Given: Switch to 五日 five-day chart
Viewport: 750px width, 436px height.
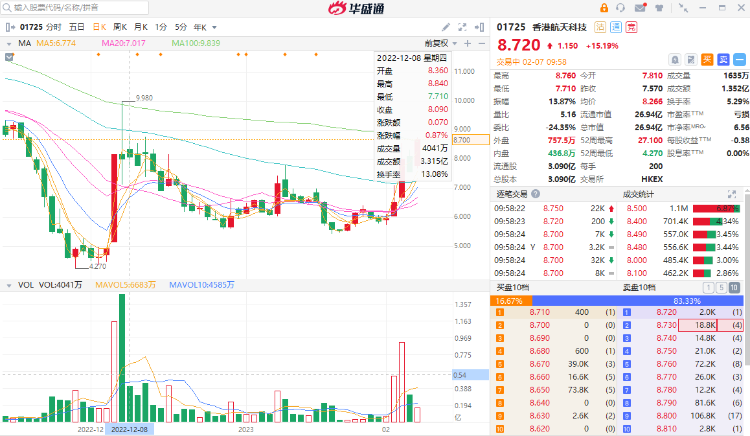Looking at the screenshot, I should click(x=77, y=27).
